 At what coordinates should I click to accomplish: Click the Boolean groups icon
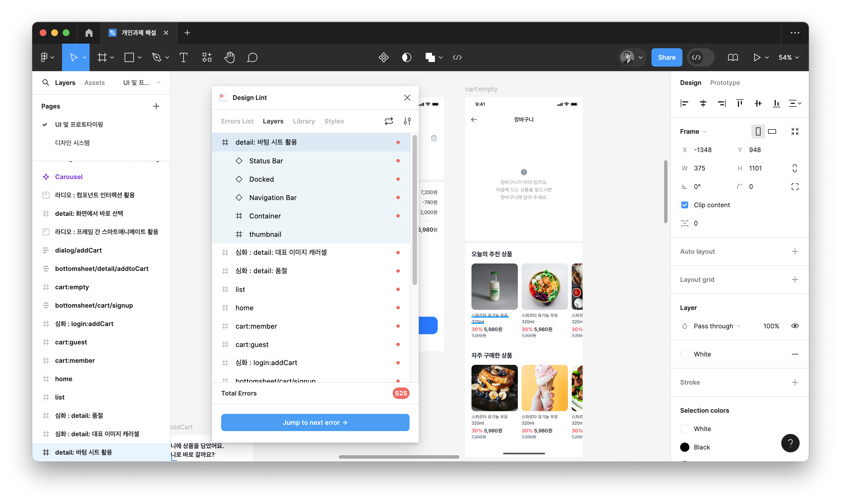click(430, 57)
